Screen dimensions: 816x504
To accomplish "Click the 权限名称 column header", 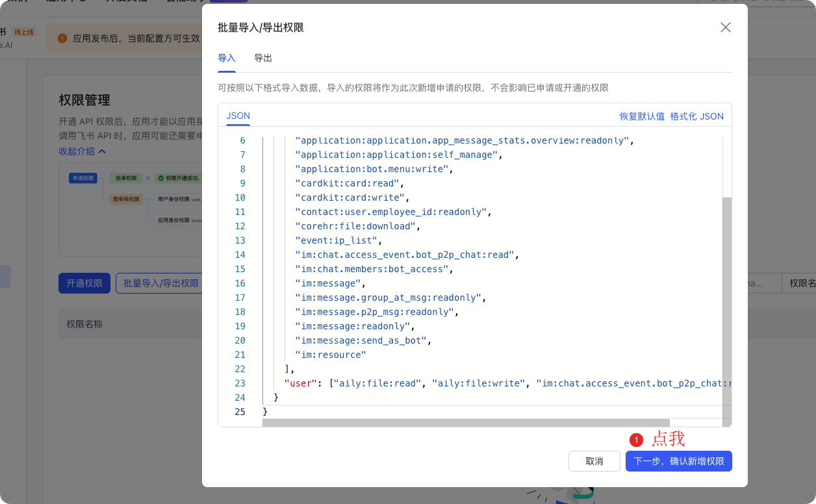I will pyautogui.click(x=84, y=324).
